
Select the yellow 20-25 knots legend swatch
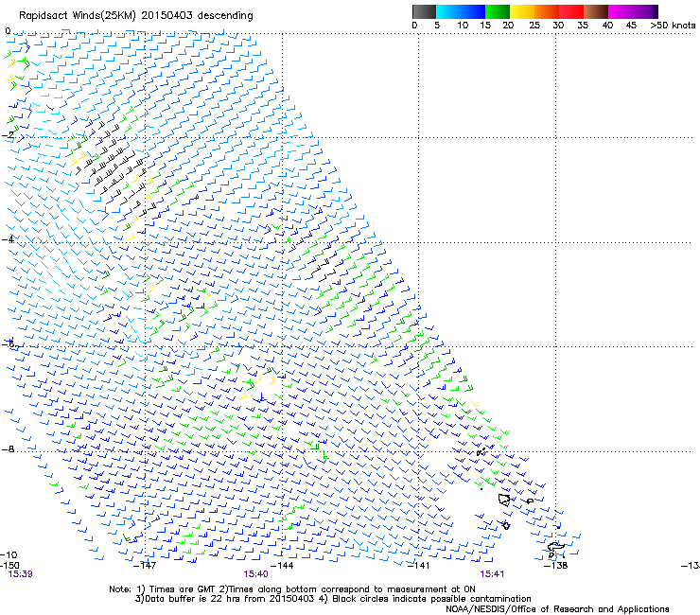[x=522, y=11]
